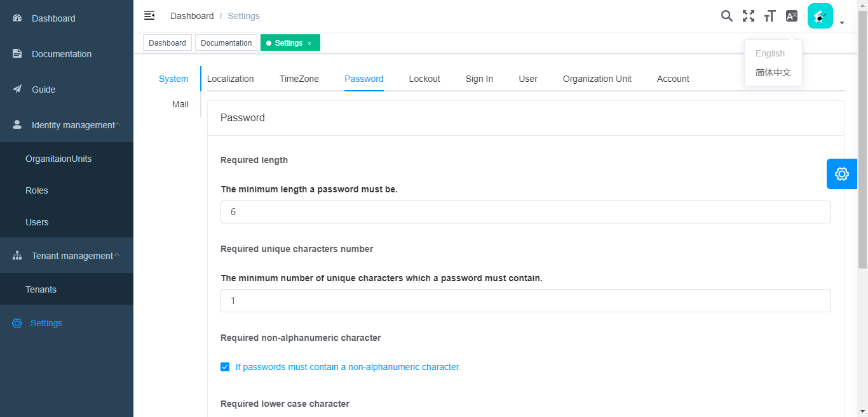Select the Mail settings section
The image size is (868, 417).
(180, 104)
